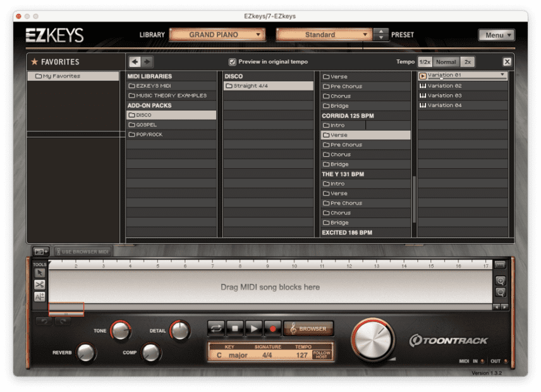Open the Music Theory Examples folder
541x392 pixels.
[171, 95]
